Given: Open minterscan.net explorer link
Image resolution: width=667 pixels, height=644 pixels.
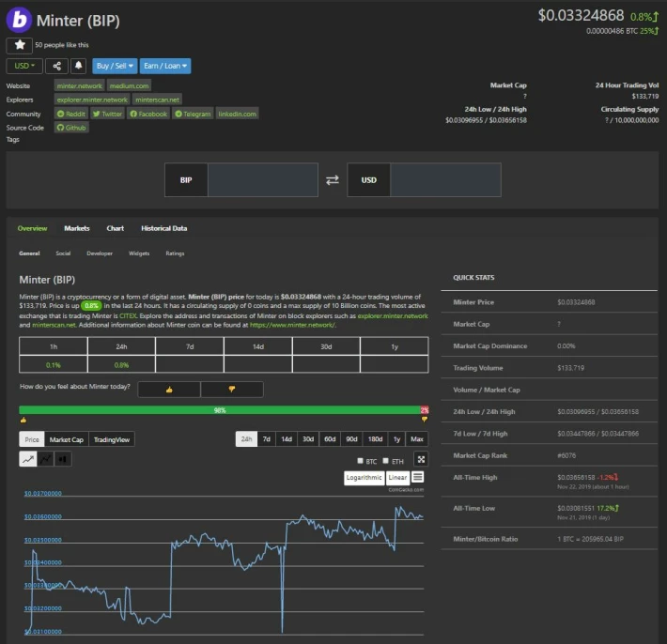Looking at the screenshot, I should click(157, 100).
